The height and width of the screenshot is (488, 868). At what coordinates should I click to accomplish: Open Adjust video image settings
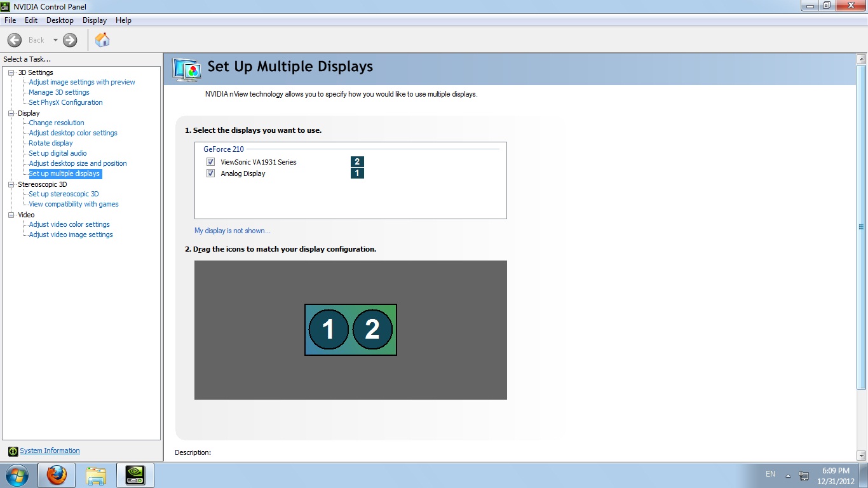coord(71,234)
